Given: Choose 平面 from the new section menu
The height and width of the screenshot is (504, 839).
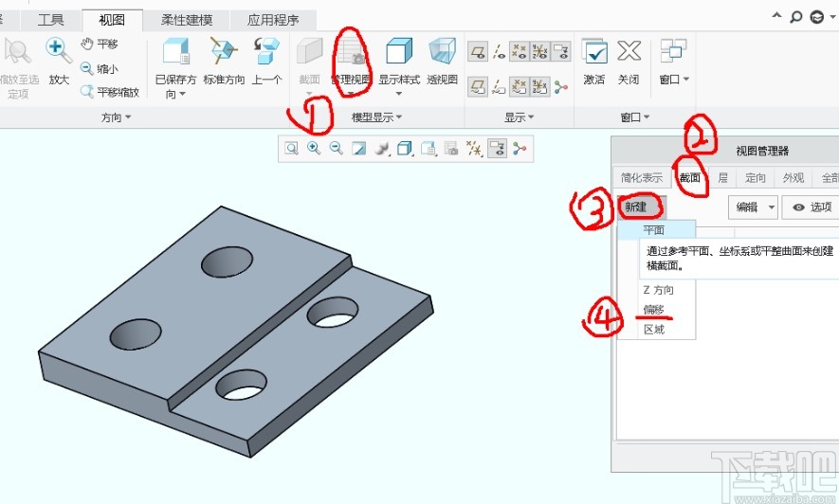Looking at the screenshot, I should pyautogui.click(x=657, y=230).
